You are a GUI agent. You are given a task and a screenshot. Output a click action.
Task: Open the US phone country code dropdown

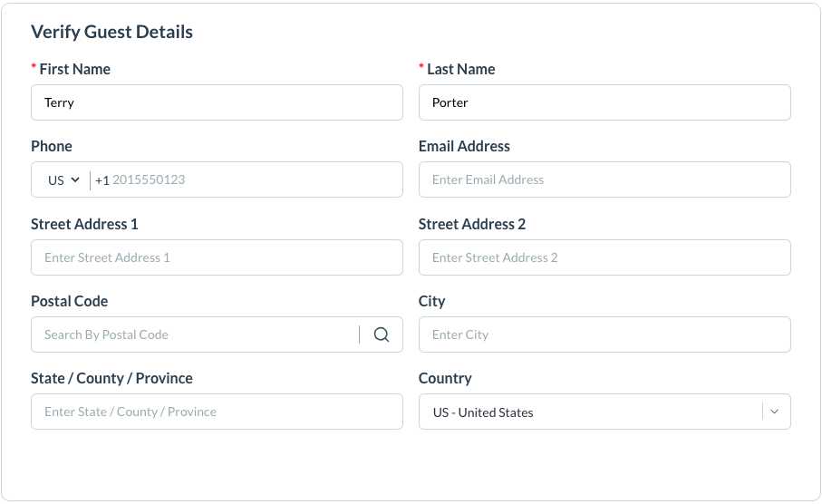(x=63, y=180)
